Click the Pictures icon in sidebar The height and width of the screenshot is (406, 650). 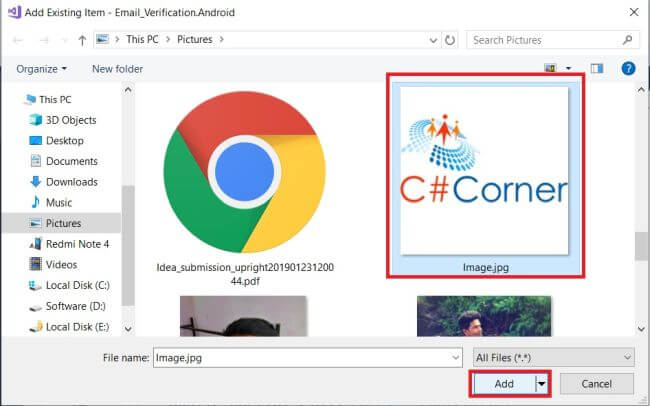pyautogui.click(x=36, y=223)
